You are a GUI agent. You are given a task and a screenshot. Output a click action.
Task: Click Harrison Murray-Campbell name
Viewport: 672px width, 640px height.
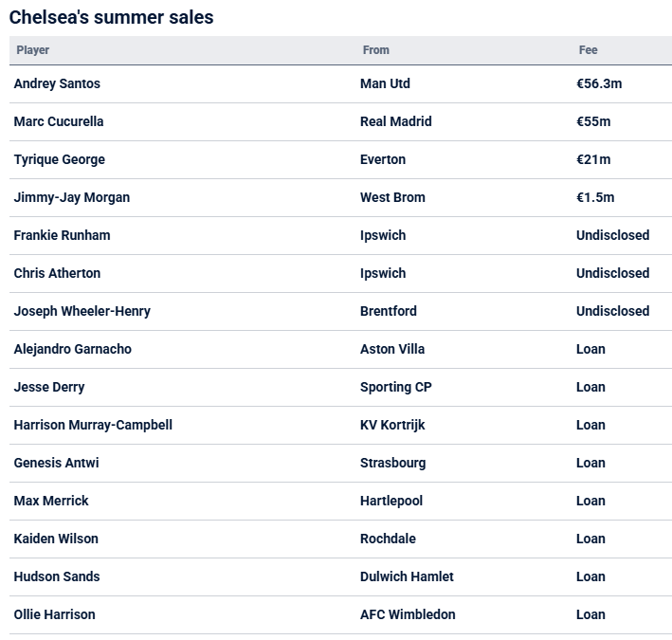click(93, 425)
